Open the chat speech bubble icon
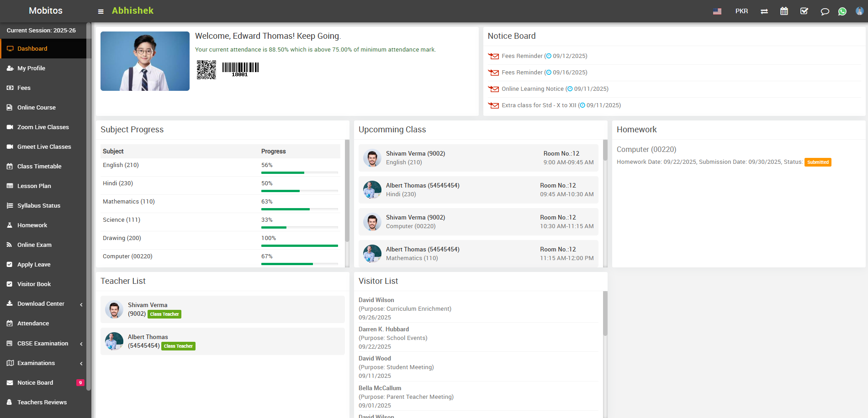The height and width of the screenshot is (418, 868). coord(825,11)
